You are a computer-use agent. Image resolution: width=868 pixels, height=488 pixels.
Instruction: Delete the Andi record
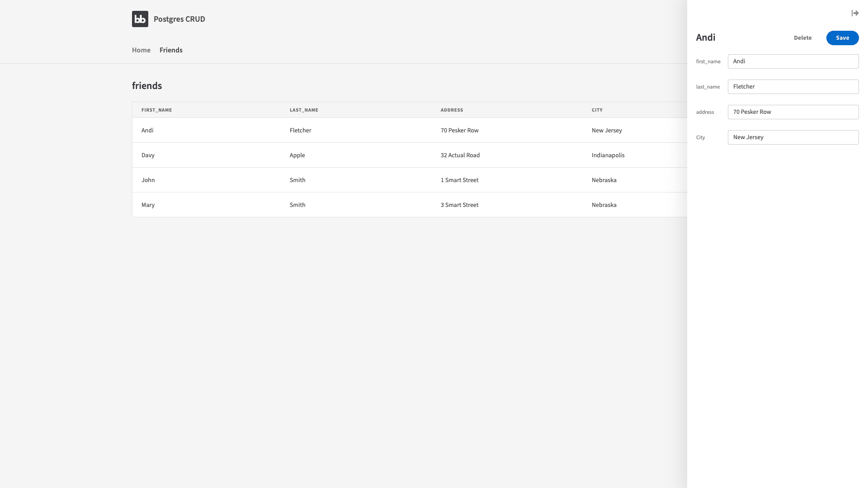click(802, 38)
